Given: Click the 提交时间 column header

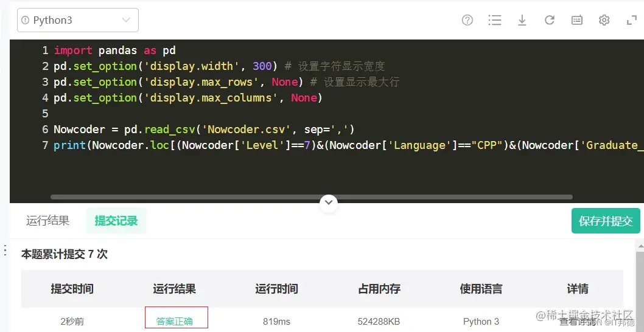Looking at the screenshot, I should (72, 289).
